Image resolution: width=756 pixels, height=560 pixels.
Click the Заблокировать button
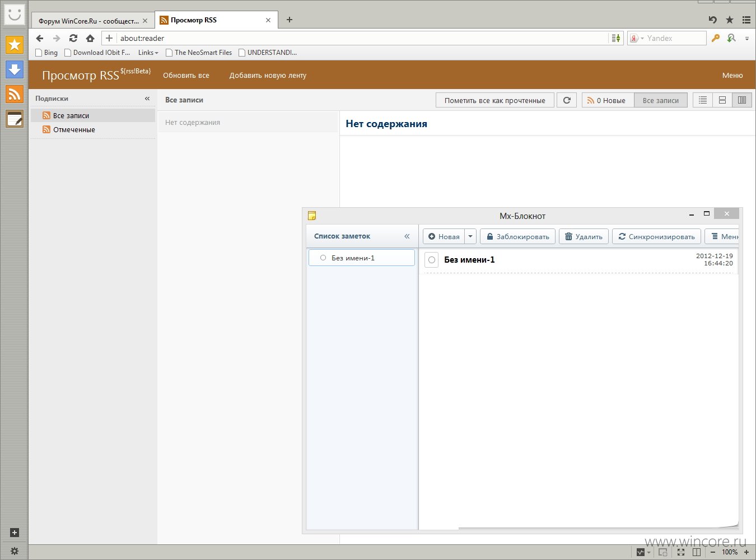pos(518,236)
